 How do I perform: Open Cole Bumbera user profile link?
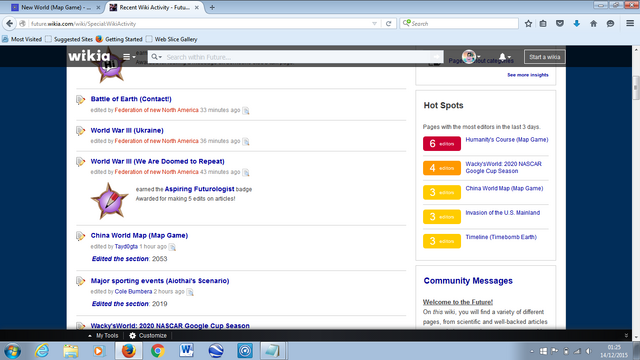pyautogui.click(x=133, y=291)
